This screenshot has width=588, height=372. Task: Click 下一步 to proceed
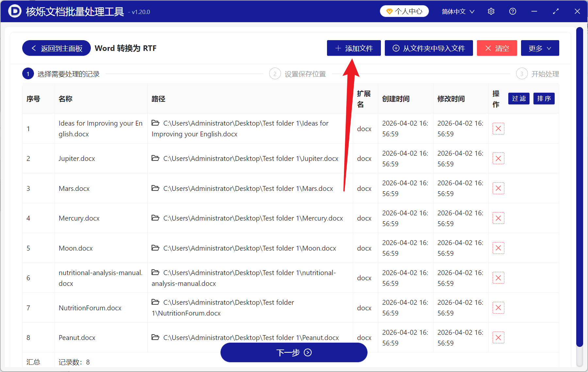click(294, 352)
